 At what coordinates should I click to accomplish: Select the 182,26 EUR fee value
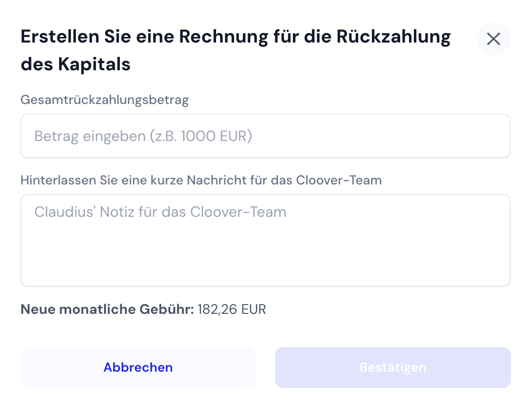coord(232,309)
